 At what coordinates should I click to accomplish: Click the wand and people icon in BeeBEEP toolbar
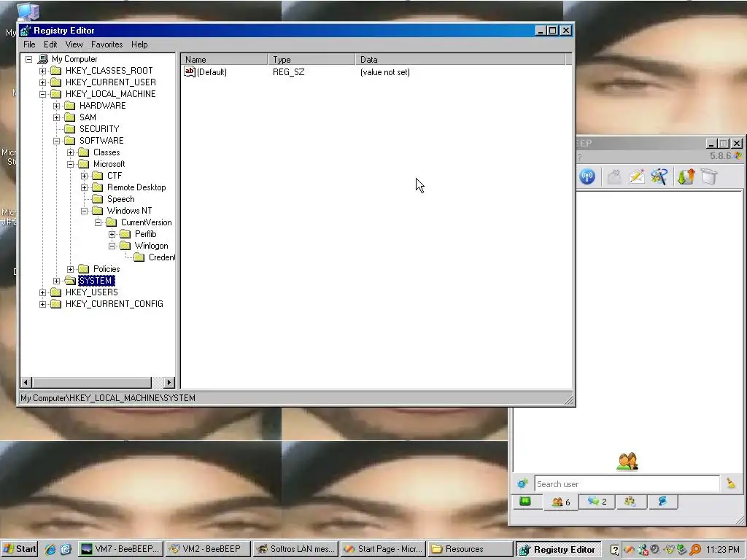[659, 176]
